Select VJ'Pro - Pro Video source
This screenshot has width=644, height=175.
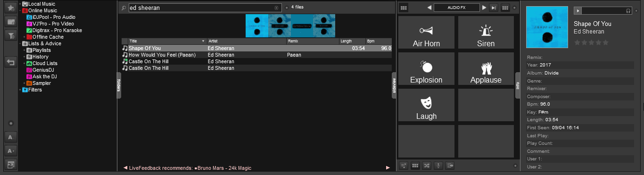coord(50,24)
